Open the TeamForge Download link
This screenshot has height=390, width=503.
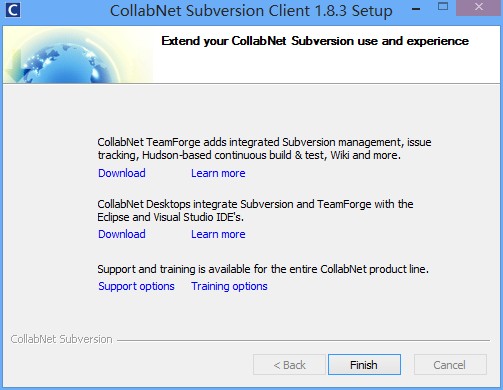(x=122, y=173)
